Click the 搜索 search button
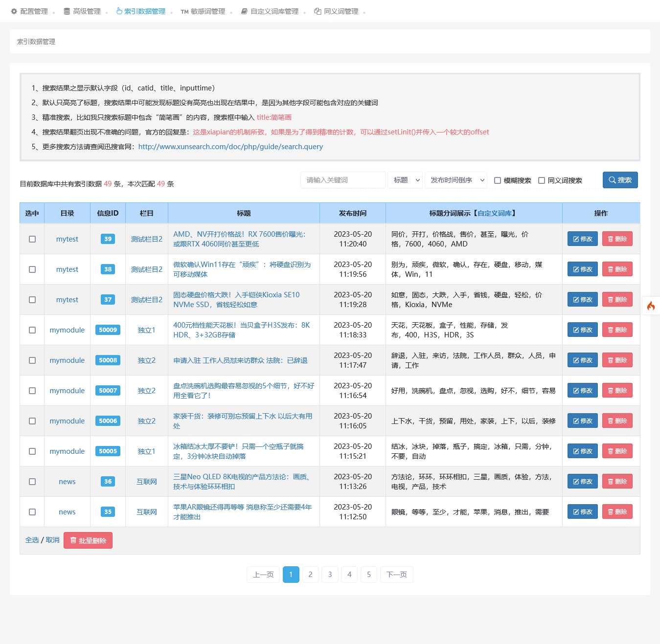 click(x=620, y=180)
